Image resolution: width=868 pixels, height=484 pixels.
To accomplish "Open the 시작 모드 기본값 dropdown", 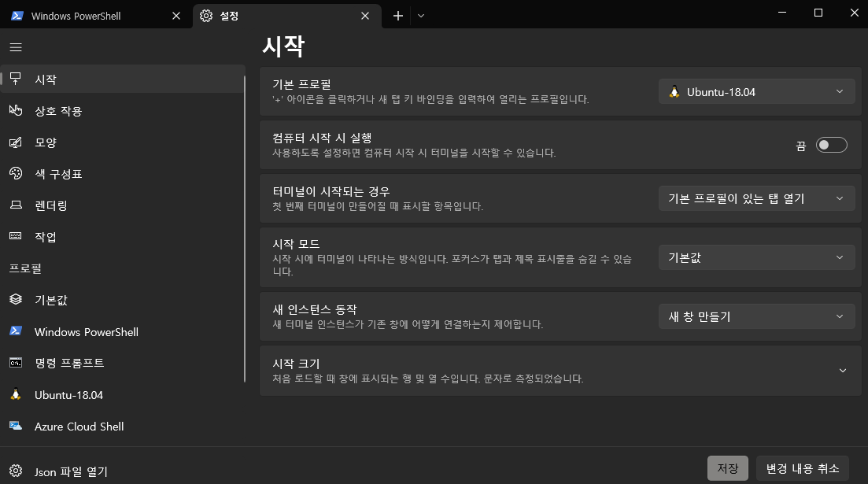I will (757, 257).
